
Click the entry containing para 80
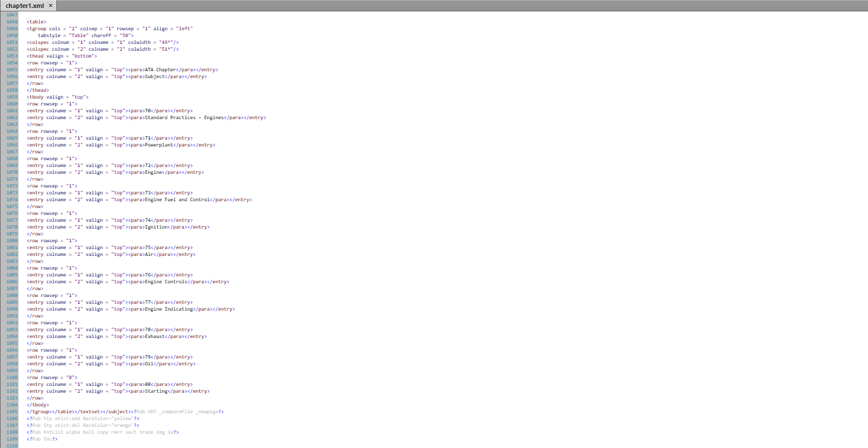click(x=110, y=384)
